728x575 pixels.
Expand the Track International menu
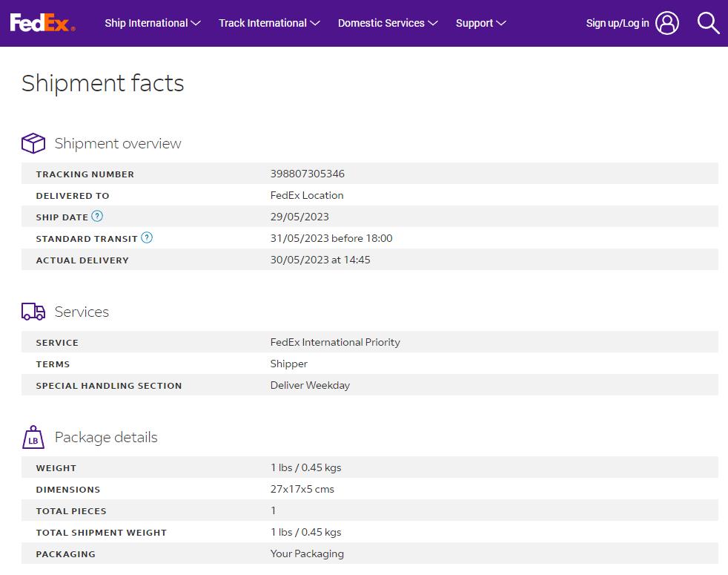(x=269, y=23)
